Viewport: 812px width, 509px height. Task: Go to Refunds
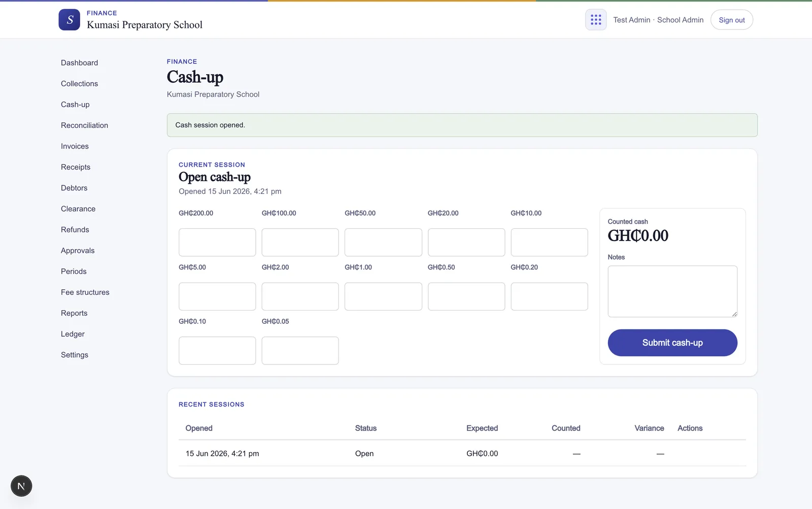[x=75, y=229]
